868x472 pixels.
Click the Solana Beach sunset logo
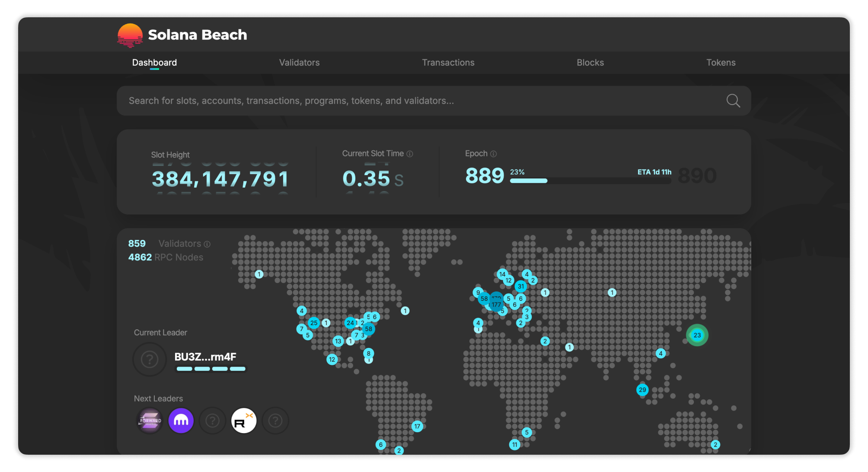(x=130, y=35)
